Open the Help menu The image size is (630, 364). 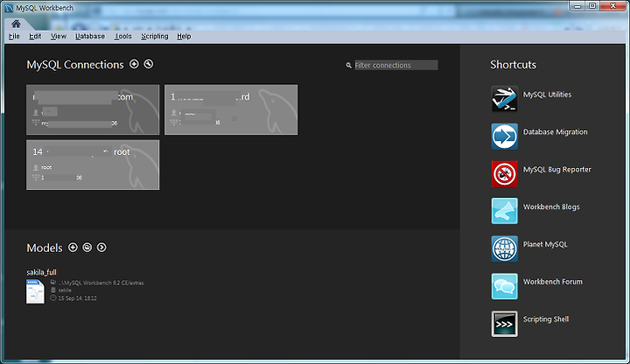[184, 36]
